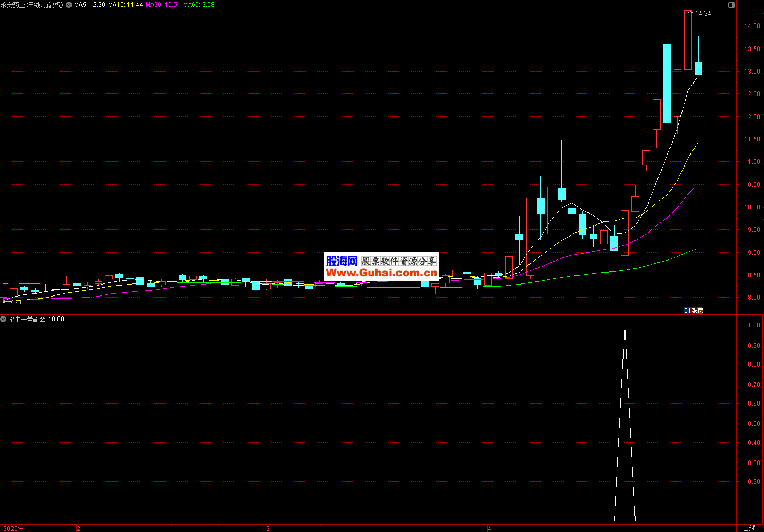Image resolution: width=764 pixels, height=532 pixels.
Task: Click the 1.00 sub-chart axis label
Action: click(754, 325)
